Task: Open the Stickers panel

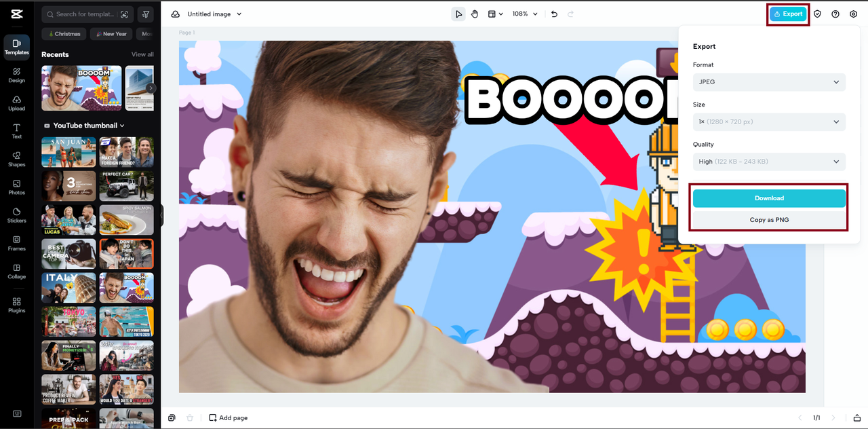Action: (x=17, y=215)
